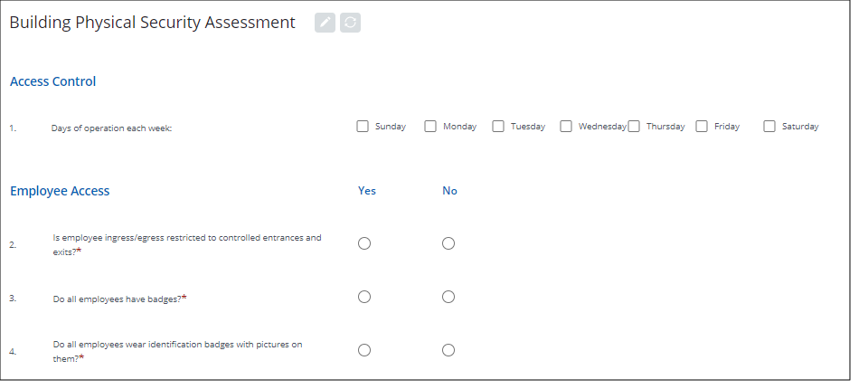Choose Yes for all employees have badges
Viewport: 868px width, 389px height.
pyautogui.click(x=364, y=297)
